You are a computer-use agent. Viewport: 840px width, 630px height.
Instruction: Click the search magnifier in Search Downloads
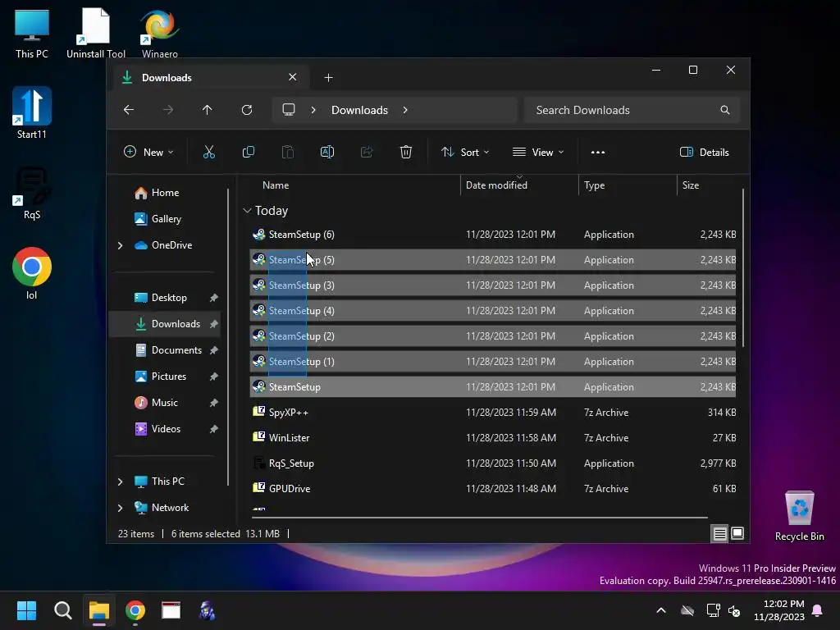point(725,110)
